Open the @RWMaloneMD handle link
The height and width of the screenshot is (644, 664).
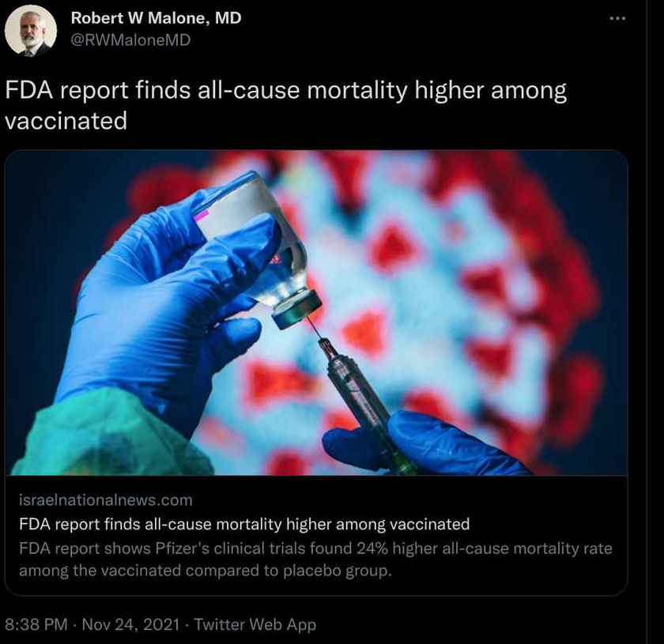(130, 40)
